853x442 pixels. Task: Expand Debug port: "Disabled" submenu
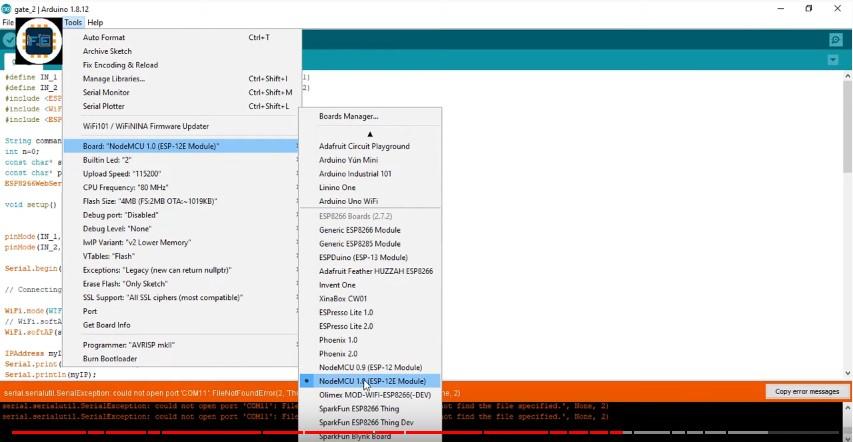click(x=182, y=215)
